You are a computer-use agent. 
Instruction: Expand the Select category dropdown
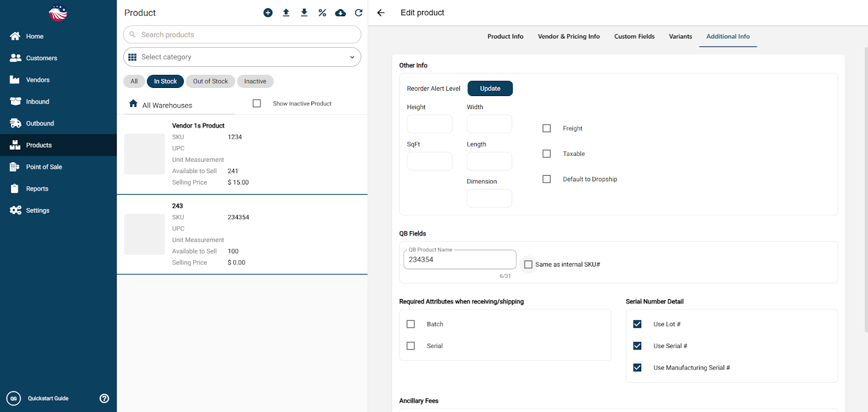click(x=242, y=57)
